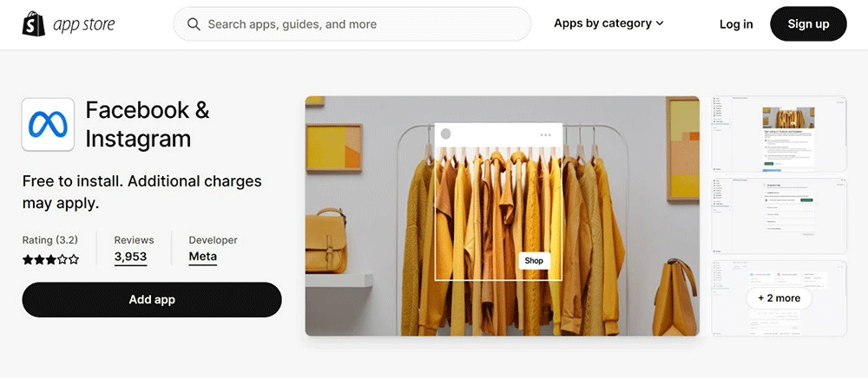Viewport: 868px width, 378px height.
Task: Click the app store wordmark text
Action: (84, 24)
